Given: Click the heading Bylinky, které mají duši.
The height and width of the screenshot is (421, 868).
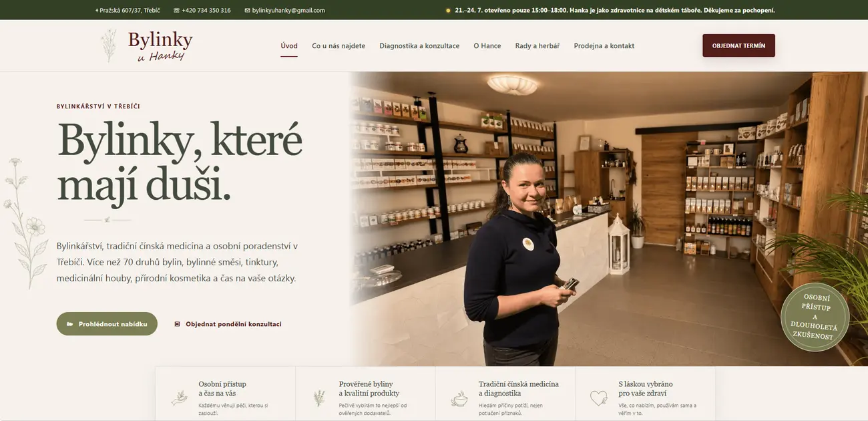Looking at the screenshot, I should point(180,161).
